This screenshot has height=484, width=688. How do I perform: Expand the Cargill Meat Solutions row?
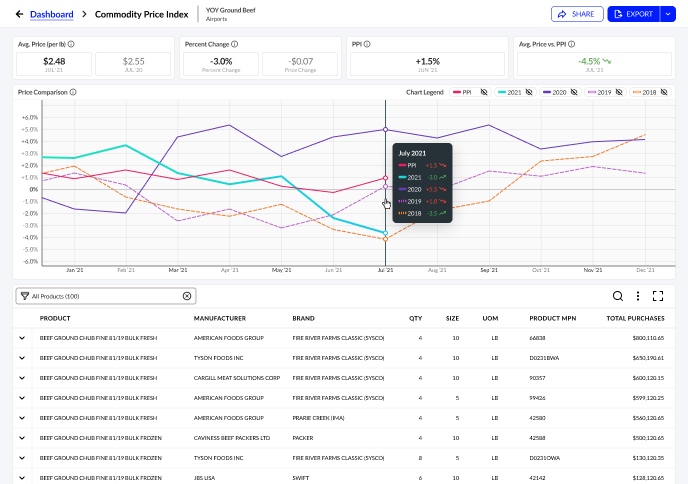coord(22,378)
